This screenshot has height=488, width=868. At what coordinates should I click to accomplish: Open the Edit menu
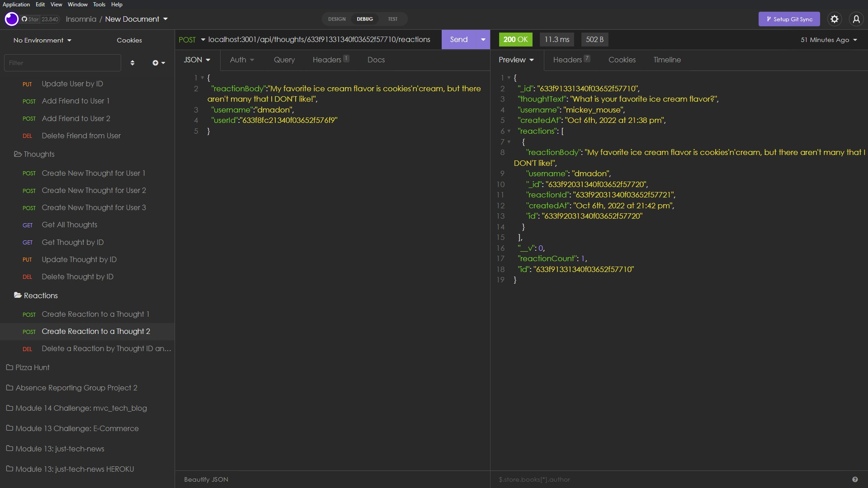click(x=40, y=5)
